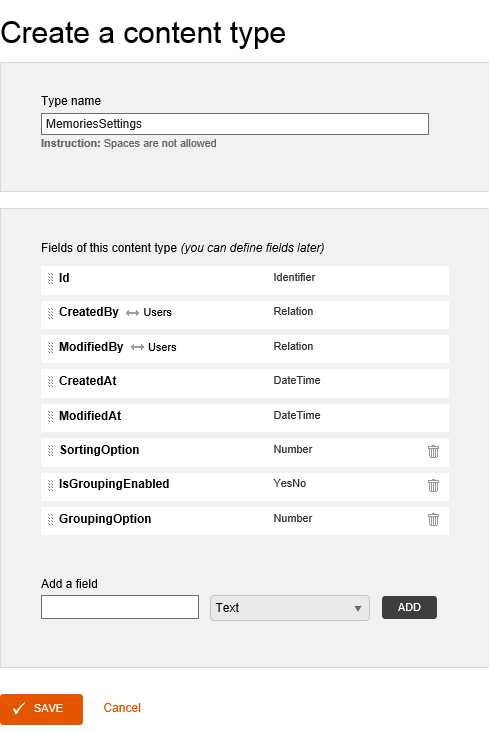The width and height of the screenshot is (489, 731).
Task: Click trash icon next to GroupingOption
Action: [433, 519]
